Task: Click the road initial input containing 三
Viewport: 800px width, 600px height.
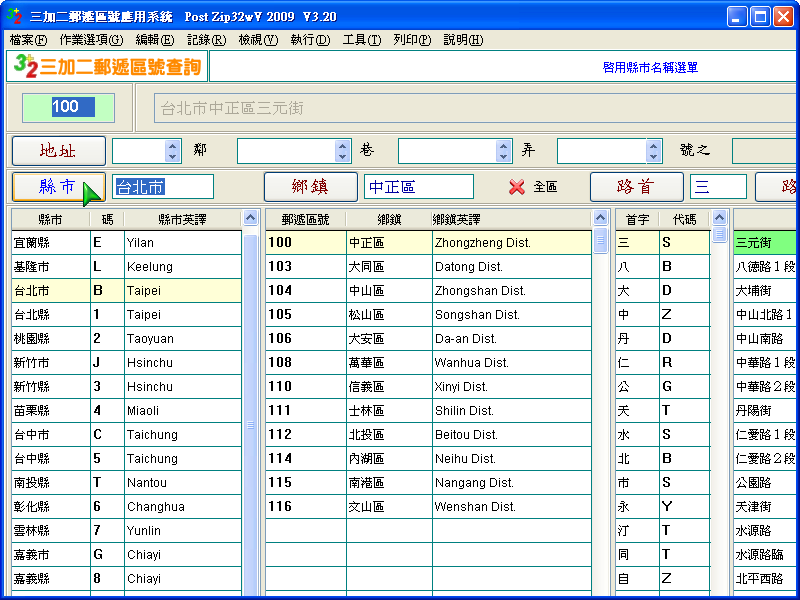Action: (718, 187)
